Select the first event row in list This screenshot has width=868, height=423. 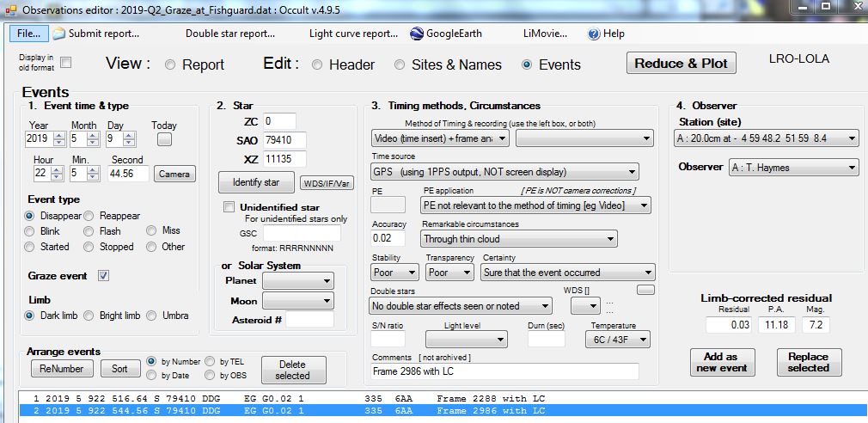284,399
